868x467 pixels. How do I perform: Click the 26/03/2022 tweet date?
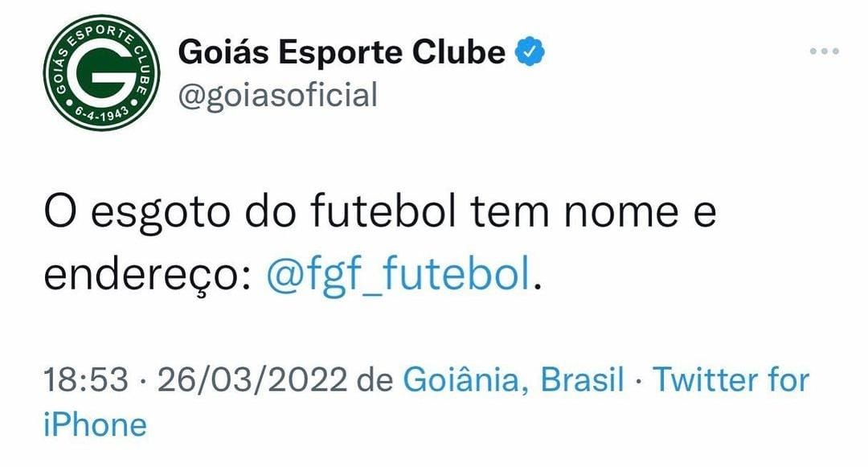(252, 379)
